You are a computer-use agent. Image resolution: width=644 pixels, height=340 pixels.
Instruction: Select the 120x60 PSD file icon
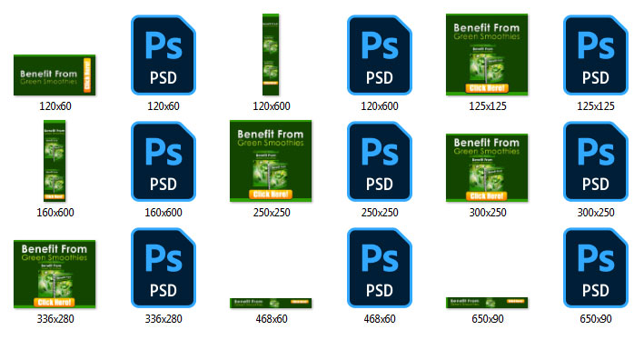click(163, 55)
